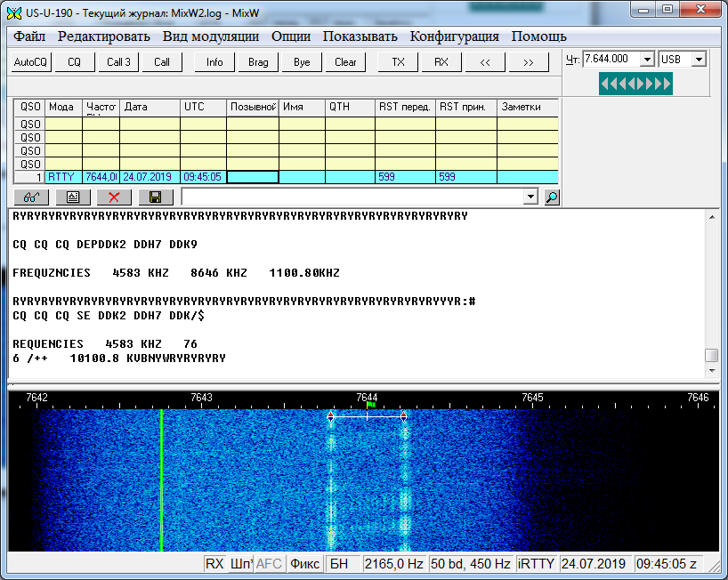
Task: Click the CQ macro button
Action: pos(74,62)
